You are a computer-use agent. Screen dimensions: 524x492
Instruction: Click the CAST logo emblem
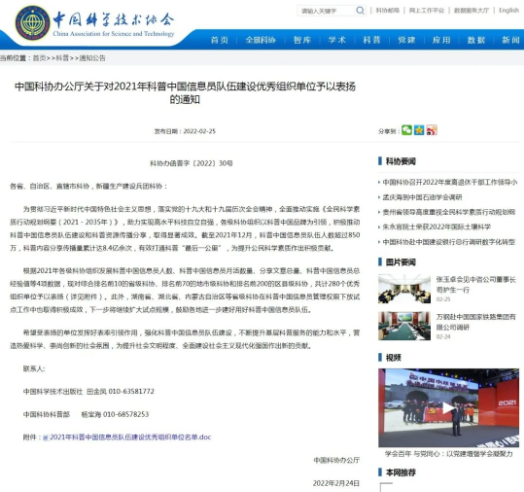[32, 23]
